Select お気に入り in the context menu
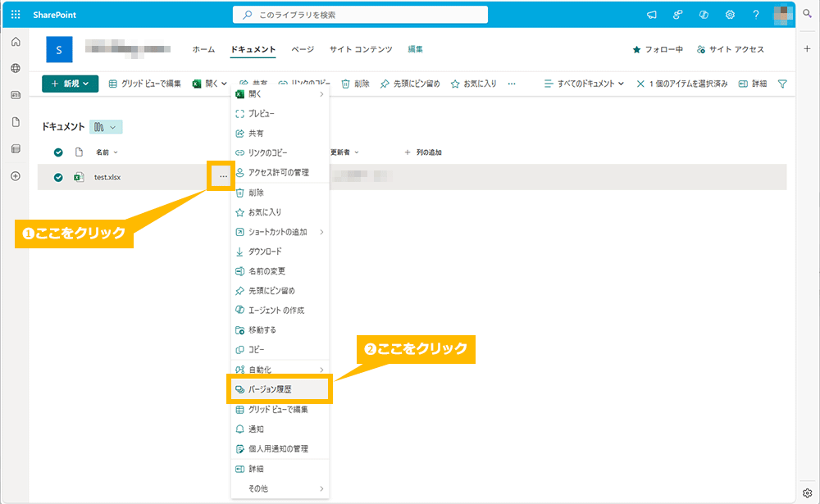 [x=280, y=212]
